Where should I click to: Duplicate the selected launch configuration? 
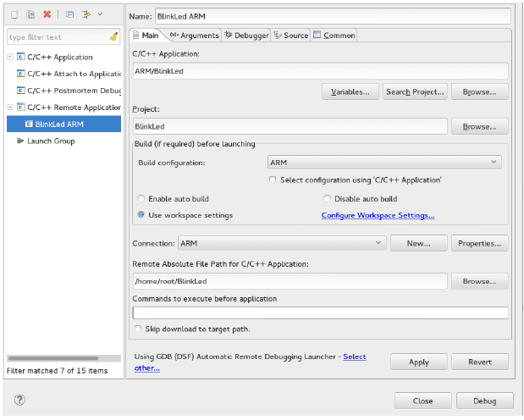30,14
